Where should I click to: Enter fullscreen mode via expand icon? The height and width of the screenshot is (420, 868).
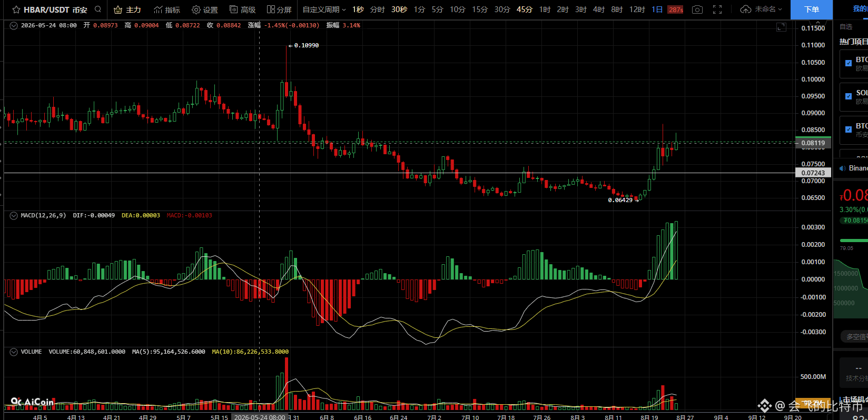pyautogui.click(x=717, y=9)
